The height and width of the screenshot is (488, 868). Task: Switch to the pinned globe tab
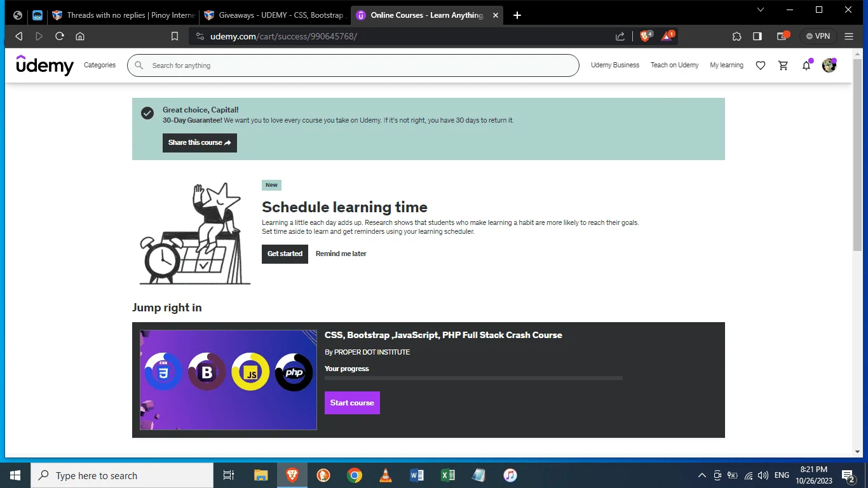18,15
